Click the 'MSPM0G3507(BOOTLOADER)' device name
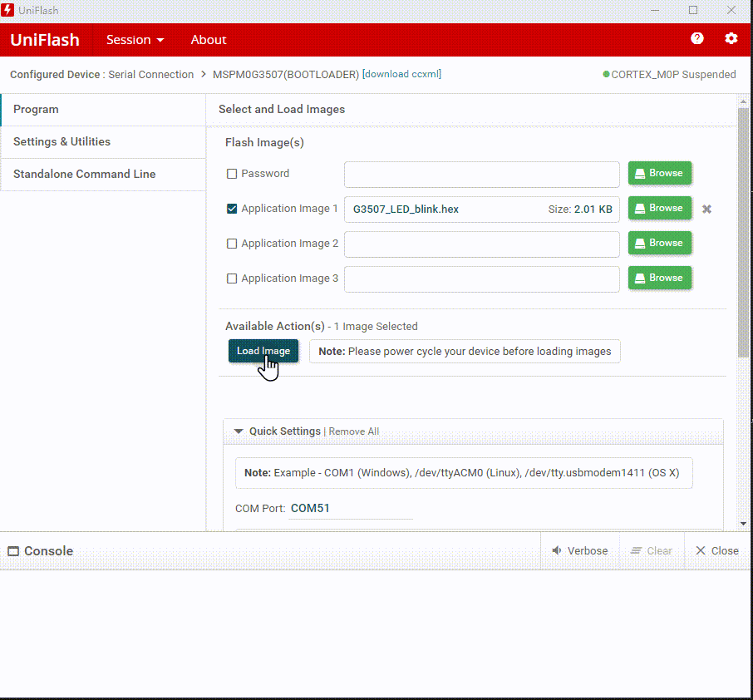 click(286, 75)
